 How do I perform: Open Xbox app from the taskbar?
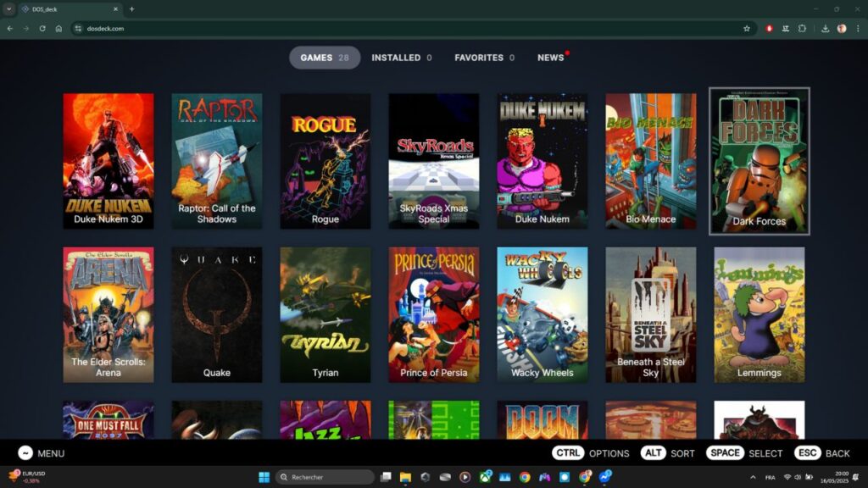486,477
